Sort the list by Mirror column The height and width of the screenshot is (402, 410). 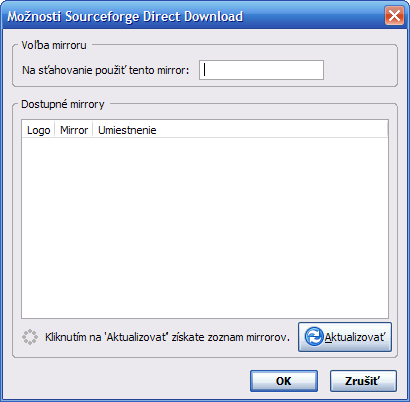pyautogui.click(x=74, y=130)
